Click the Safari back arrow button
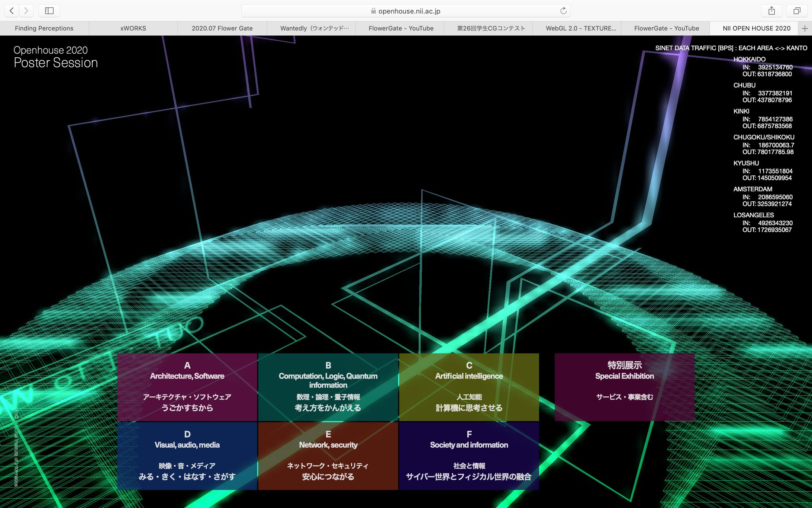 [12, 11]
